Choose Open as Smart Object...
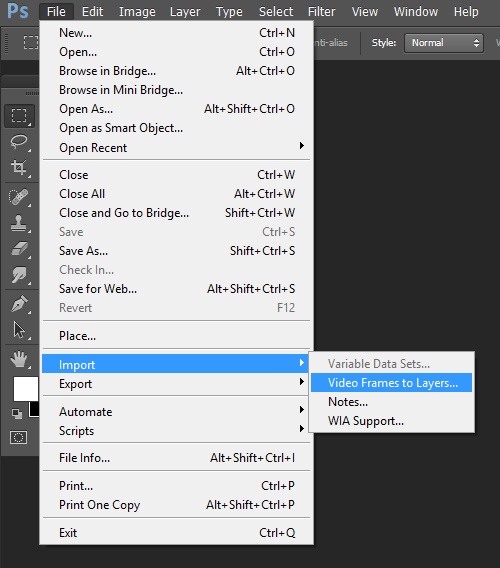The height and width of the screenshot is (568, 500). [176, 128]
